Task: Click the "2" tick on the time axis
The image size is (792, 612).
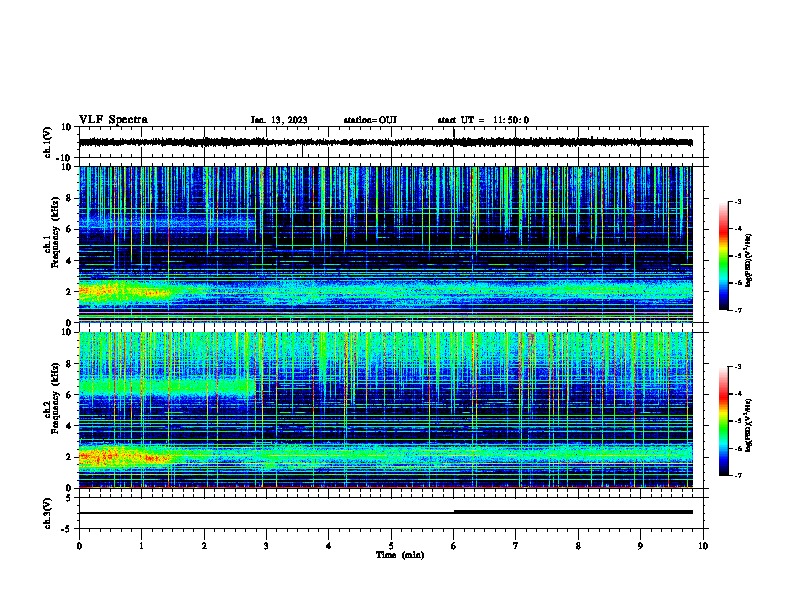Action: [x=204, y=546]
